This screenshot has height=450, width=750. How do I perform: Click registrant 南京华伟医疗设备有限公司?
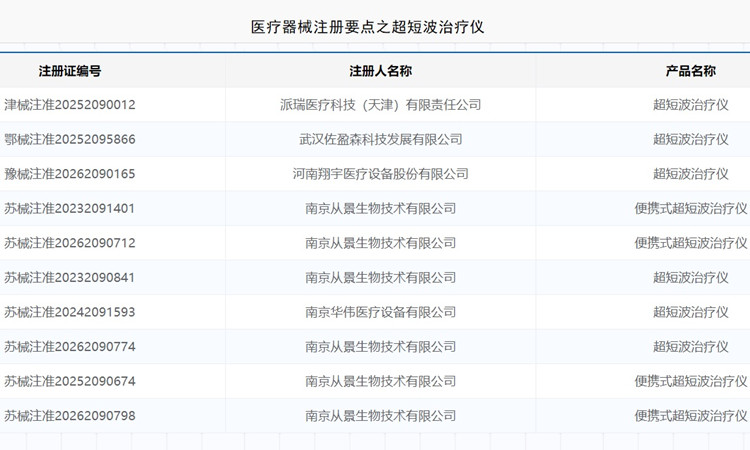[380, 312]
